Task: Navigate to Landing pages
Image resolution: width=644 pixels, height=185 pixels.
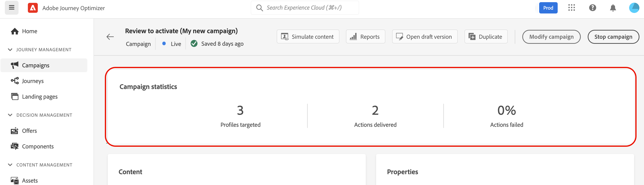Action: 39,96
